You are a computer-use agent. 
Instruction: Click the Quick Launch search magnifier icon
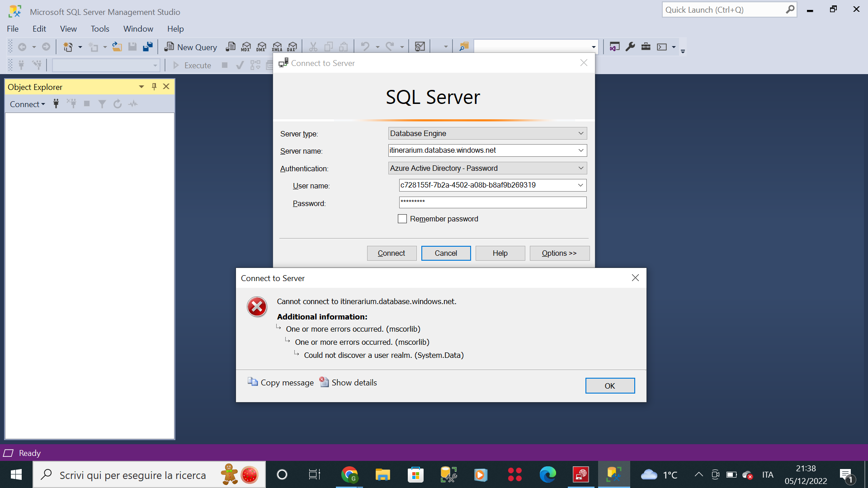[790, 9]
